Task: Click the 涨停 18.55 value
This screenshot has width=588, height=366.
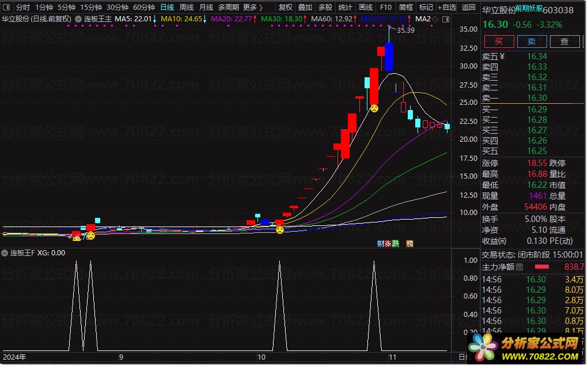Action: click(x=537, y=163)
